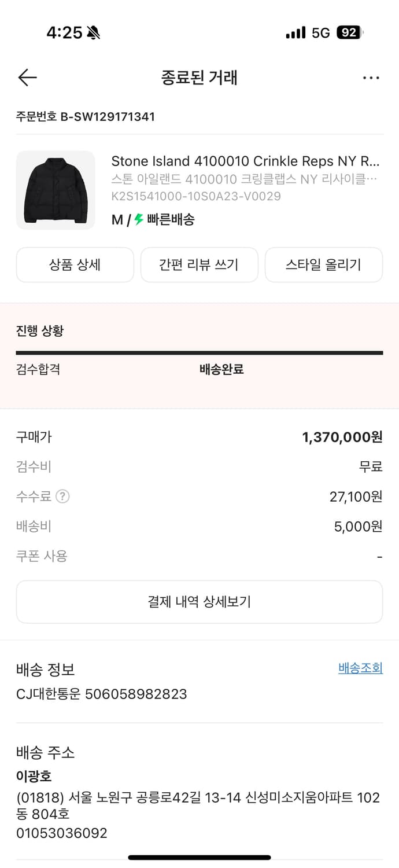Tap 간편 리뷰 쓰기 to write review

199,264
